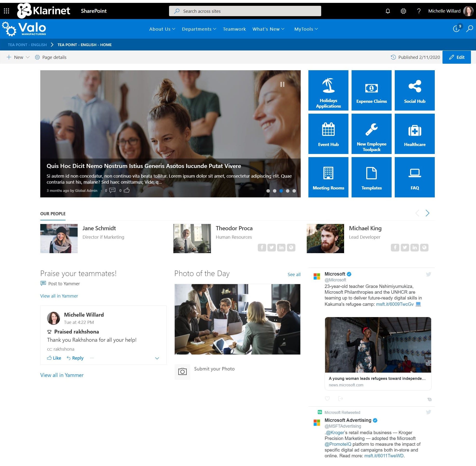
Task: Select the Teamwork navigation item
Action: click(x=234, y=29)
